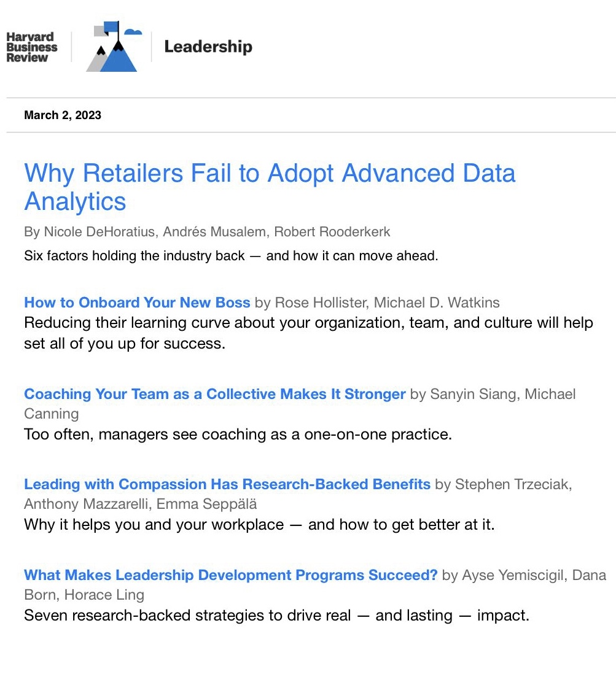The image size is (616, 677).
Task: Open What Makes Leadership Development Programs Succeed?
Action: (231, 574)
